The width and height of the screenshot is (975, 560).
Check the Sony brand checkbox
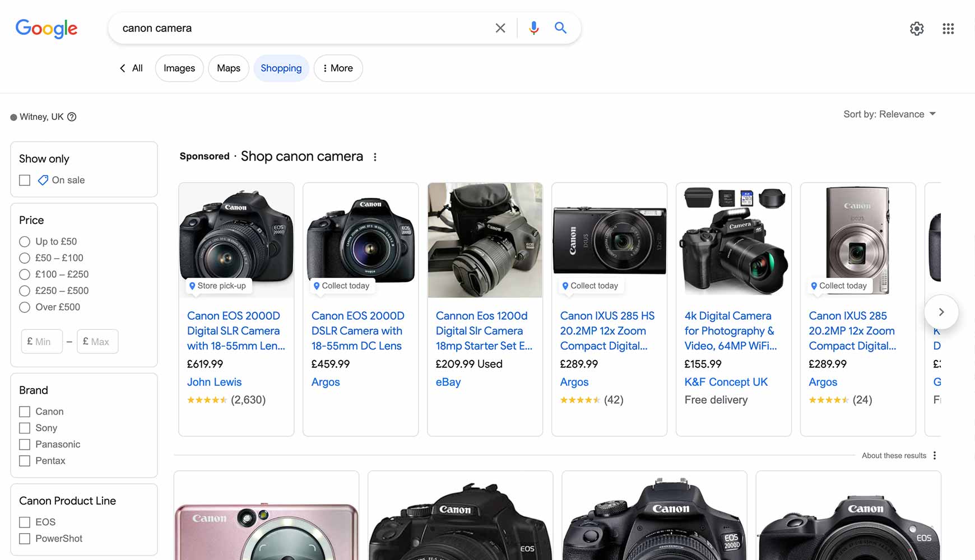(x=25, y=428)
